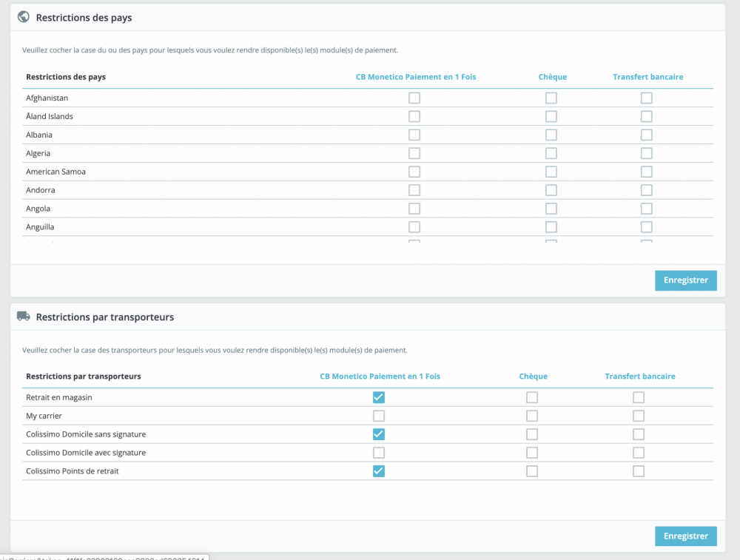Check Chèque for My carrier
Viewport: 740px width, 560px height.
[532, 416]
